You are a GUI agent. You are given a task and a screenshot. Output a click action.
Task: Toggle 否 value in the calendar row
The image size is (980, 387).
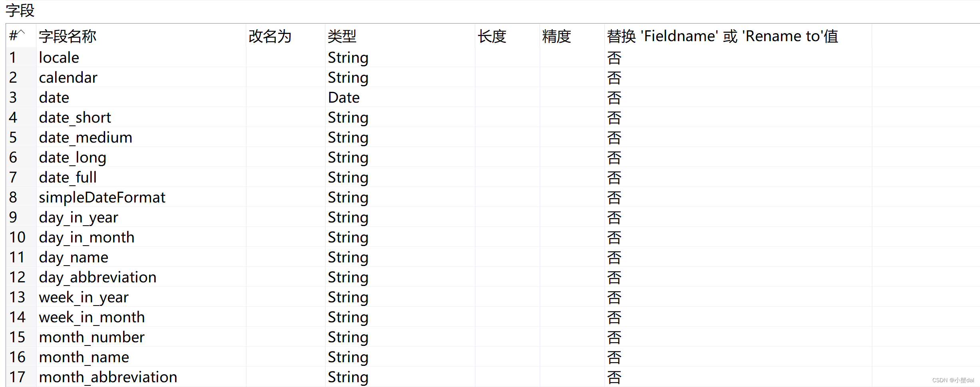pyautogui.click(x=613, y=77)
